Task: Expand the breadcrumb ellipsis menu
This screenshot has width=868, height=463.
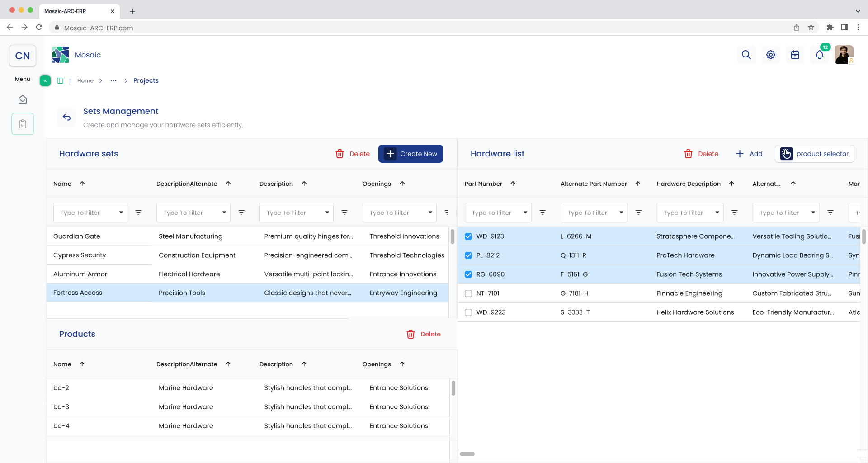Action: coord(113,80)
